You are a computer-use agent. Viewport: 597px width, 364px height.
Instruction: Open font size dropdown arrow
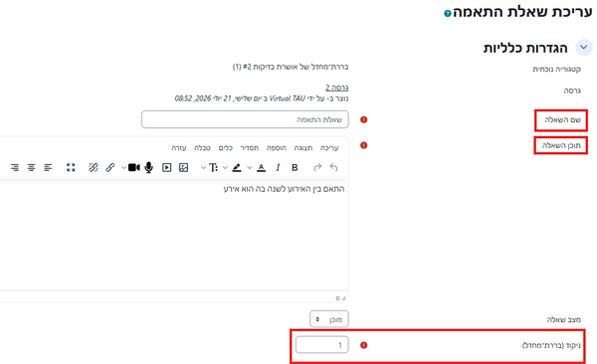click(203, 167)
